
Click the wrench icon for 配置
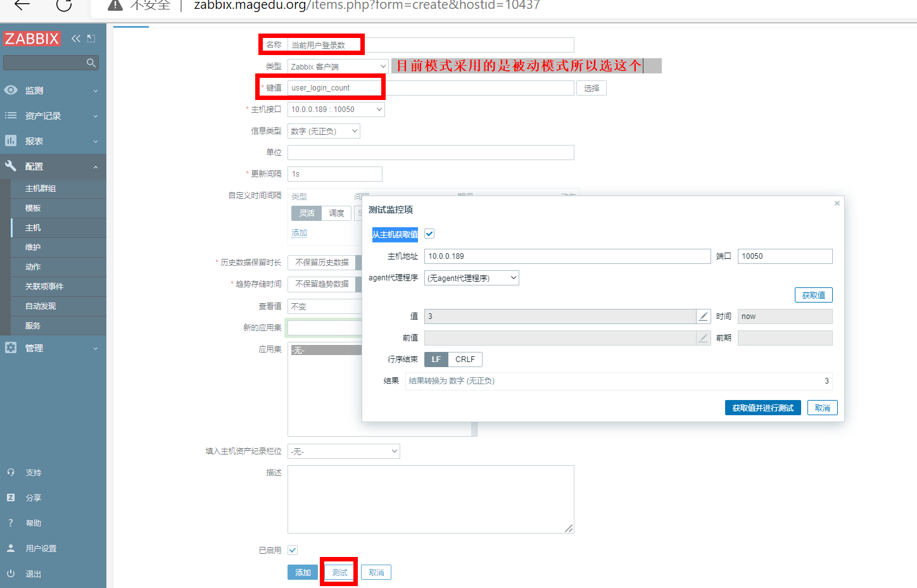point(11,166)
